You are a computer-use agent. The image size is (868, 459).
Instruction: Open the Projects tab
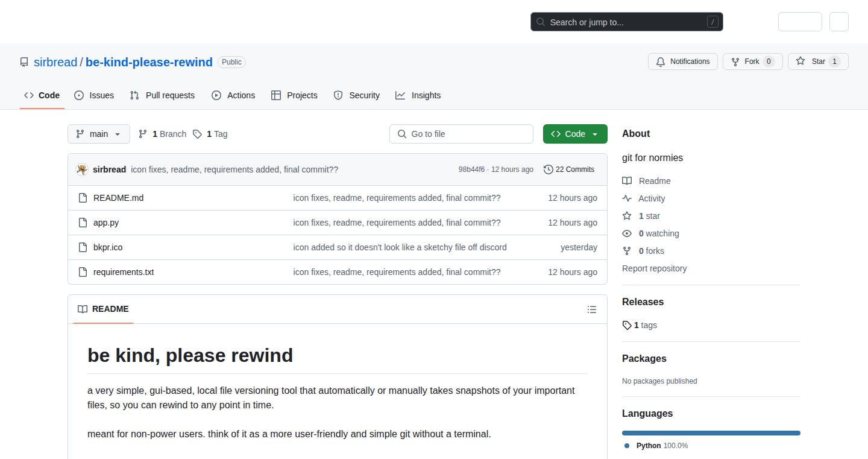[294, 95]
